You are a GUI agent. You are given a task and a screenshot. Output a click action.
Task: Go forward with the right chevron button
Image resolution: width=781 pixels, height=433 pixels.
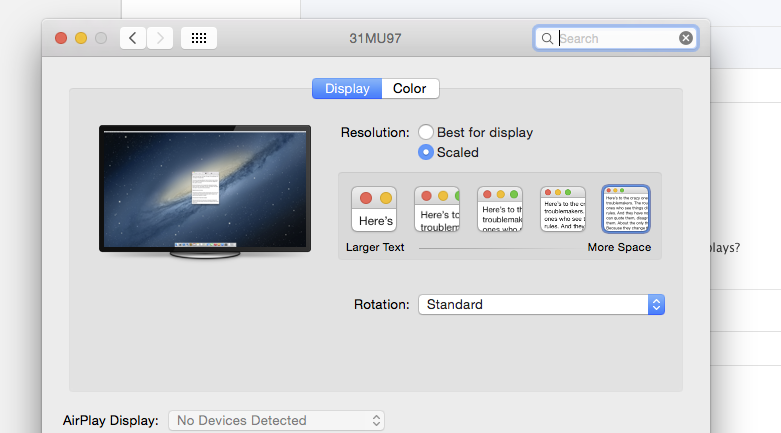point(160,38)
